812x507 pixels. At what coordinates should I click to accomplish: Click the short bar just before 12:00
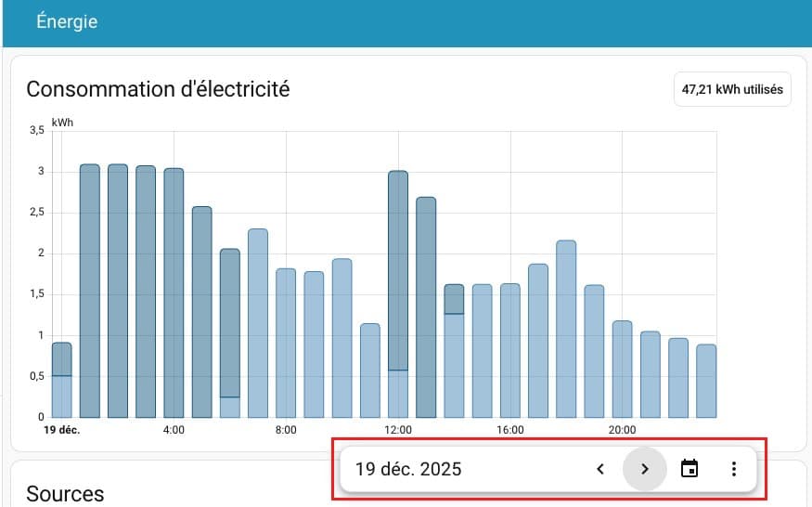pos(370,371)
